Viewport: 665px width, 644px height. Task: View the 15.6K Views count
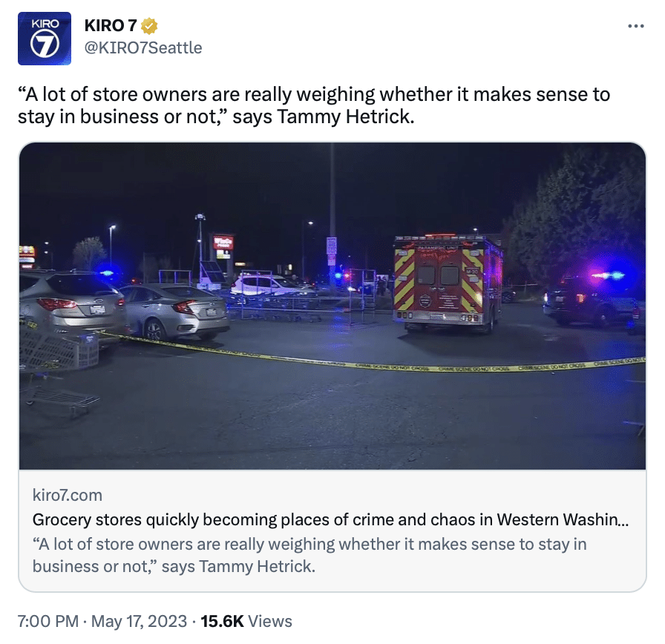246,621
